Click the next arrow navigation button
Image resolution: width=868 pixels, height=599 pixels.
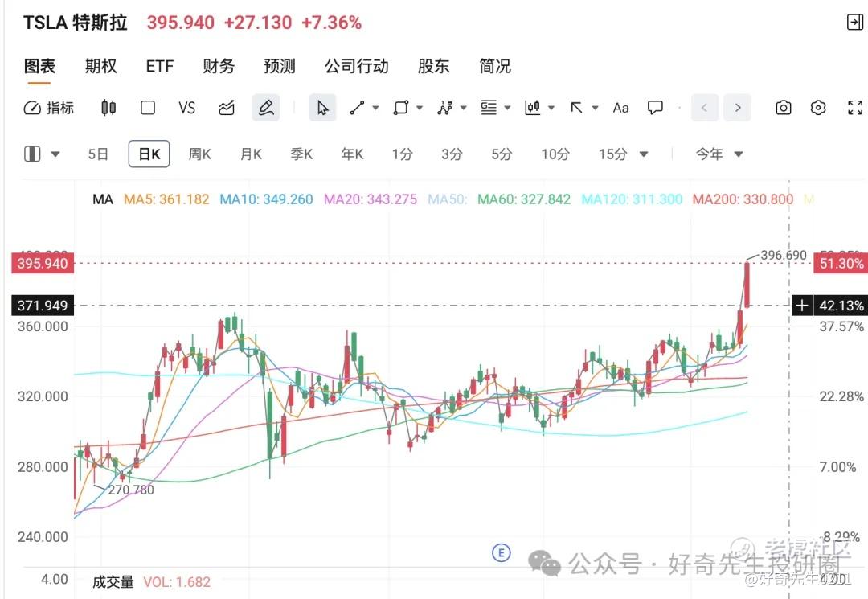point(737,108)
